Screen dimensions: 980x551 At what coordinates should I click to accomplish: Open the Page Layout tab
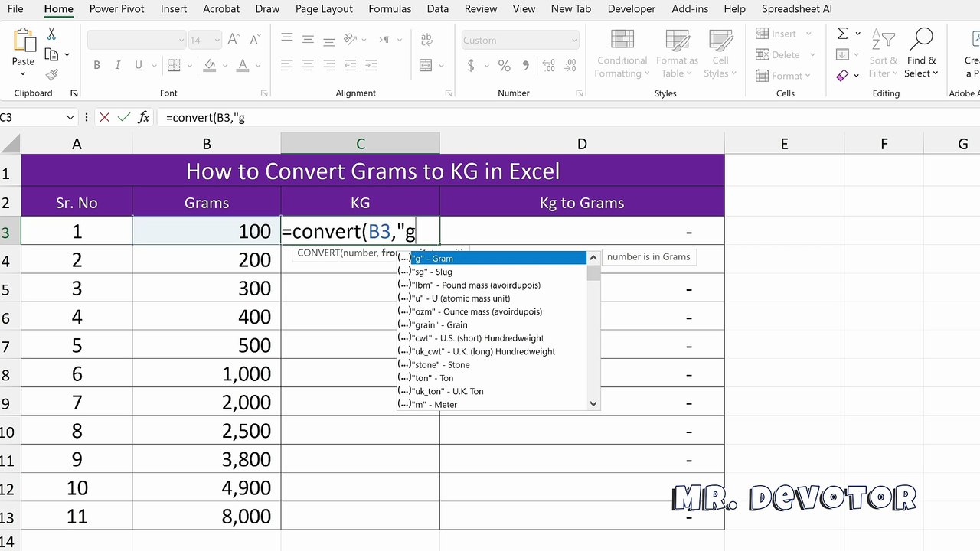tap(324, 9)
